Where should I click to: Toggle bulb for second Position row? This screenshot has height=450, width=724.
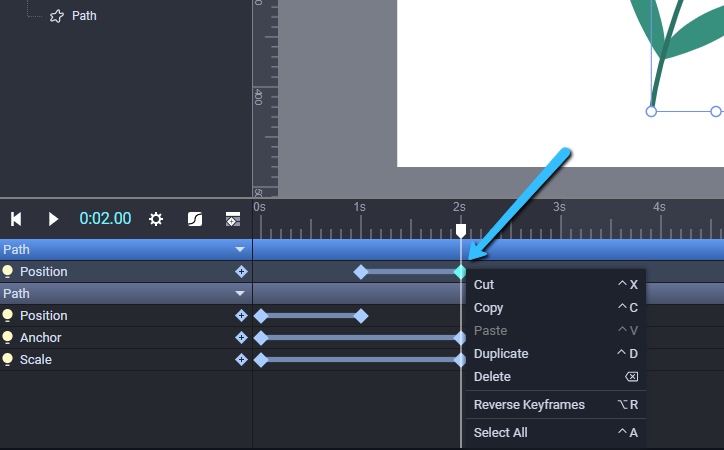(7, 315)
